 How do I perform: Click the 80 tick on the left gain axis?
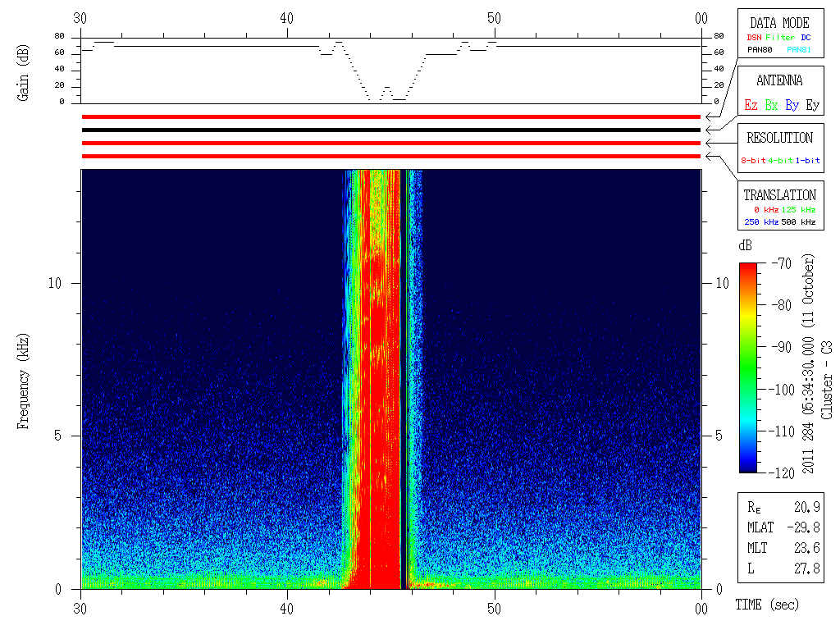59,36
